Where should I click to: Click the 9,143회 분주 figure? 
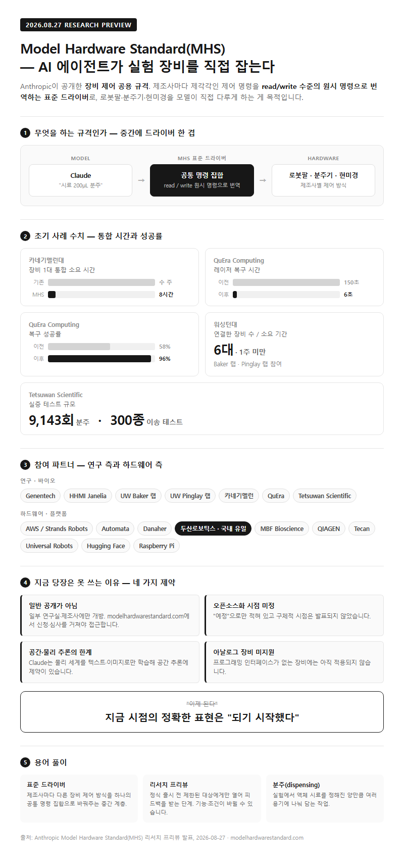[x=59, y=420]
